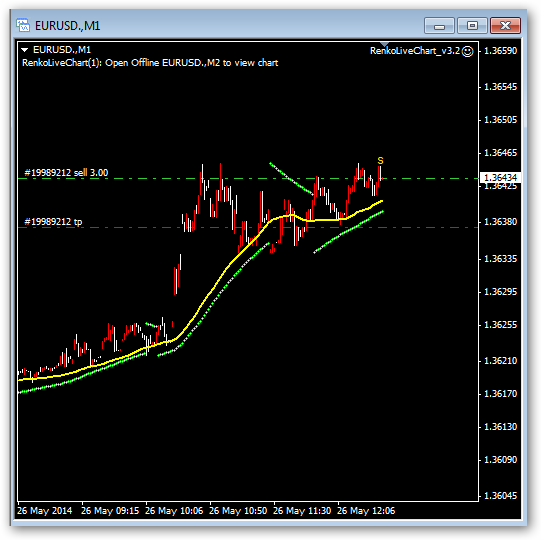
Task: Click the 26 May 2014 time label
Action: (45, 511)
